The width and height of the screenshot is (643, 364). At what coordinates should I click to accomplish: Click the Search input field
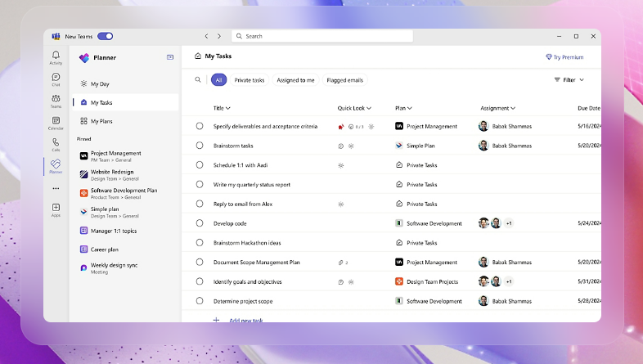click(322, 36)
